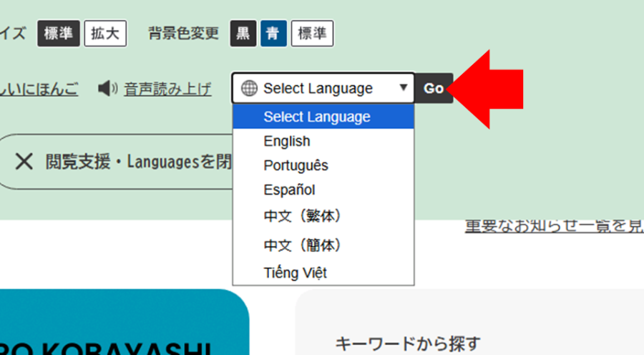Set background color to 青
This screenshot has height=355, width=644.
point(273,34)
